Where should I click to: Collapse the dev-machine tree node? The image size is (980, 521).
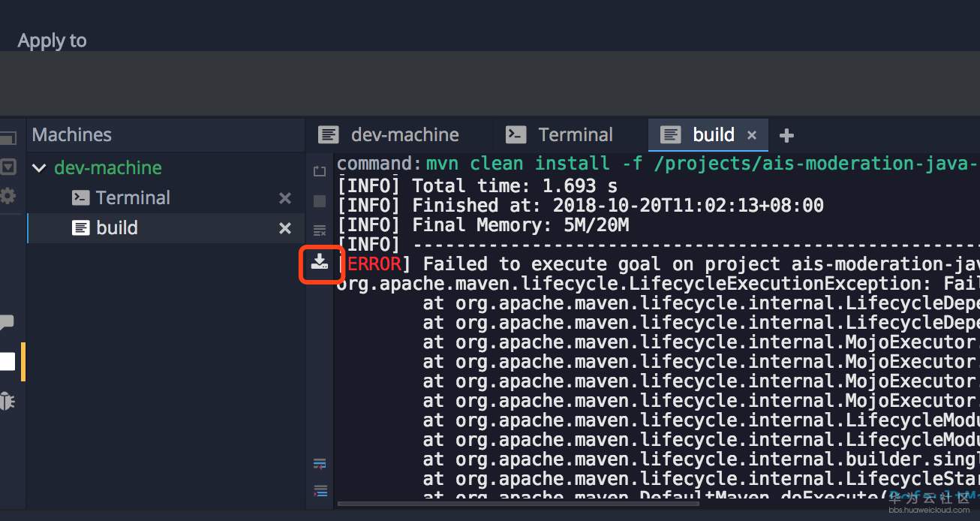(x=39, y=168)
